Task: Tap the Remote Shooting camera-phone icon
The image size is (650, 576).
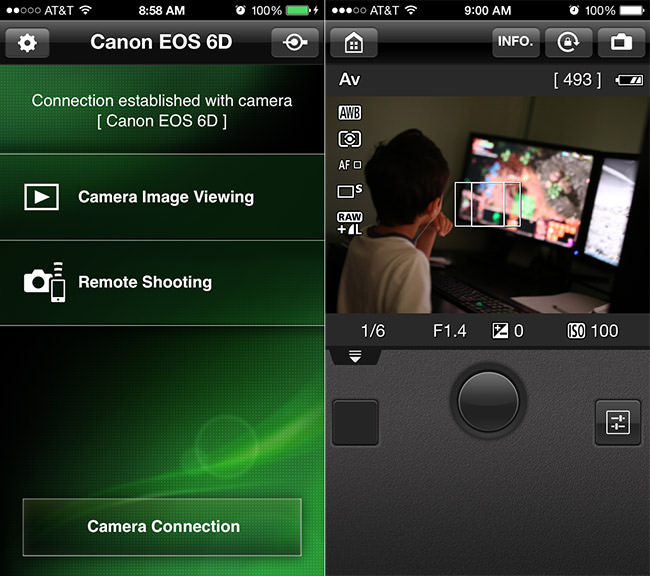Action: tap(45, 282)
